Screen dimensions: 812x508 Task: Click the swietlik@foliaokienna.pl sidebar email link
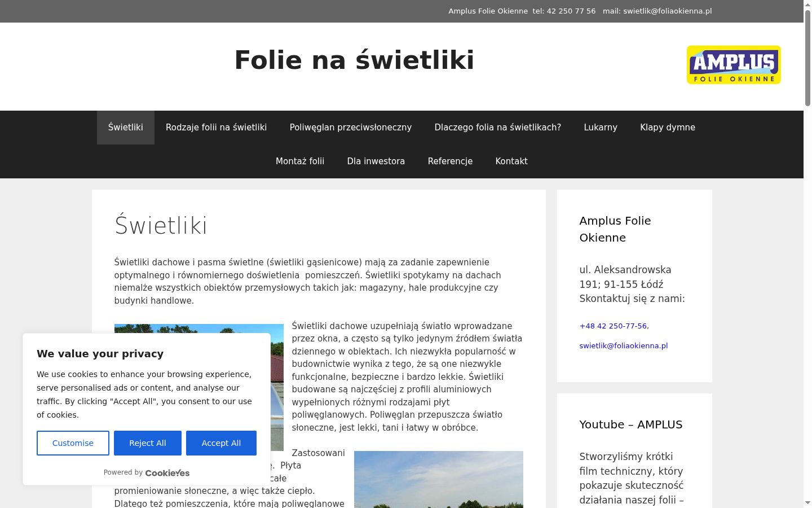pyautogui.click(x=624, y=346)
